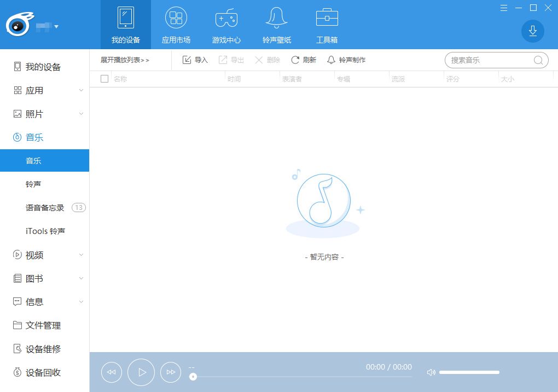558x392 pixels.
Task: Click the import (导入) toolbar icon
Action: (187, 60)
